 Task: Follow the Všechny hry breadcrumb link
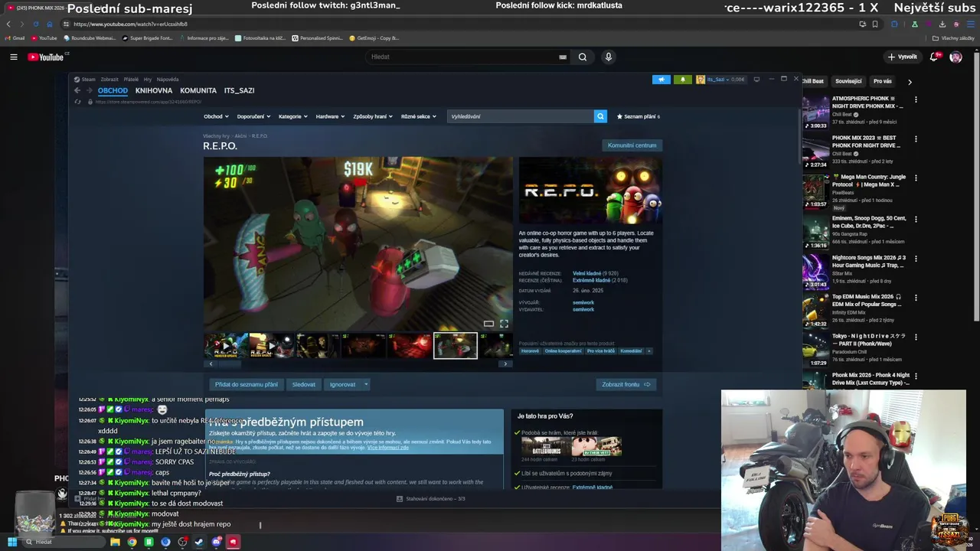[216, 135]
